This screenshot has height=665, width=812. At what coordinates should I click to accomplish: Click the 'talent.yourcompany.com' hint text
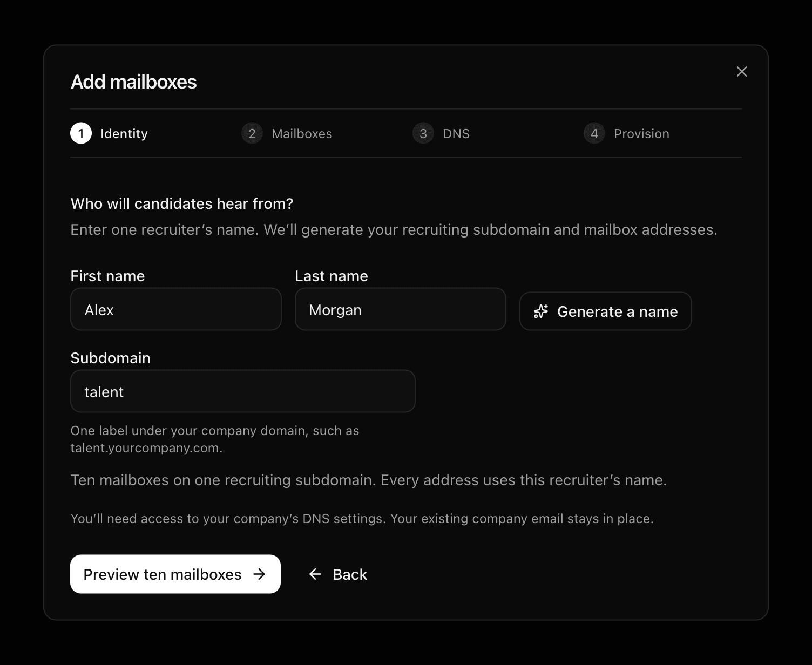(146, 448)
